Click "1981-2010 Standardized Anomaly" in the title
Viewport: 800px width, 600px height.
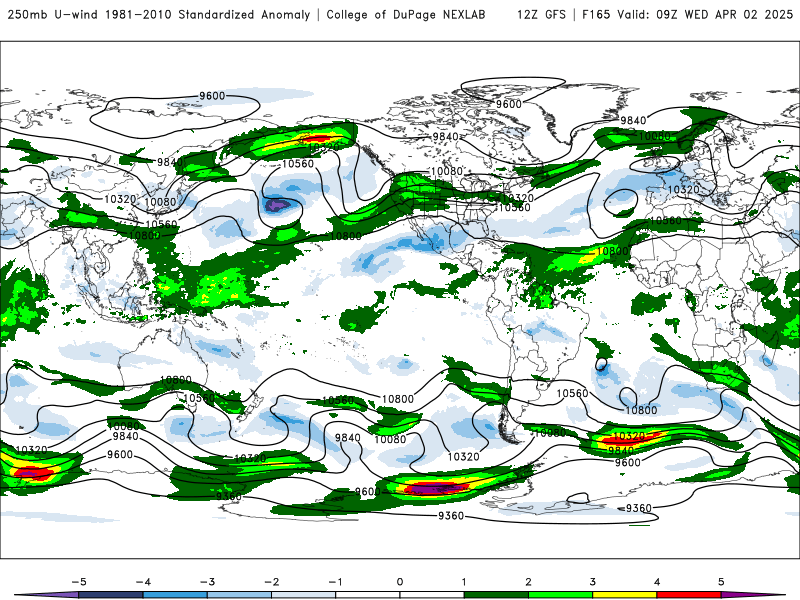tap(208, 15)
